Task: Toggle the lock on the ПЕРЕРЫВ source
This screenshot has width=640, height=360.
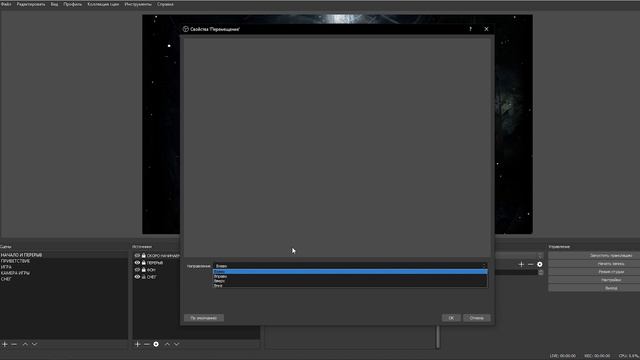Action: click(x=144, y=263)
